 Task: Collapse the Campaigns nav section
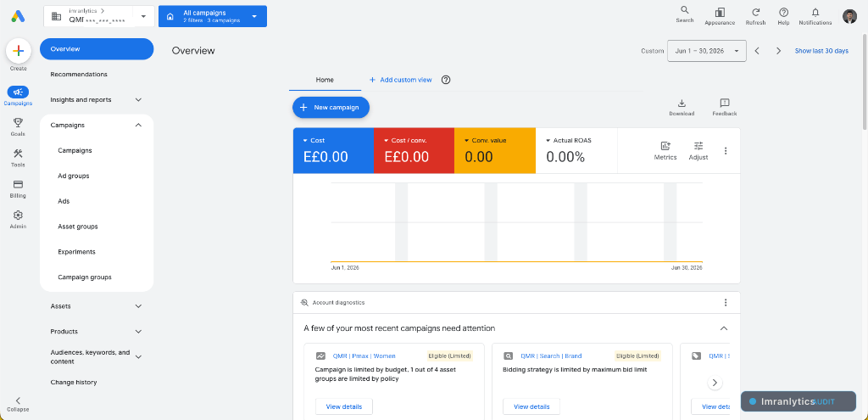pyautogui.click(x=138, y=126)
